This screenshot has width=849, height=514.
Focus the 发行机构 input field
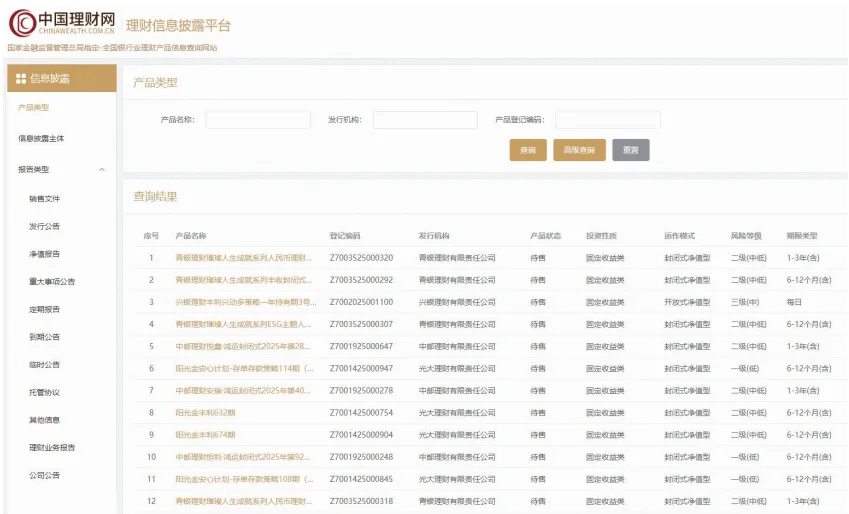coord(425,120)
